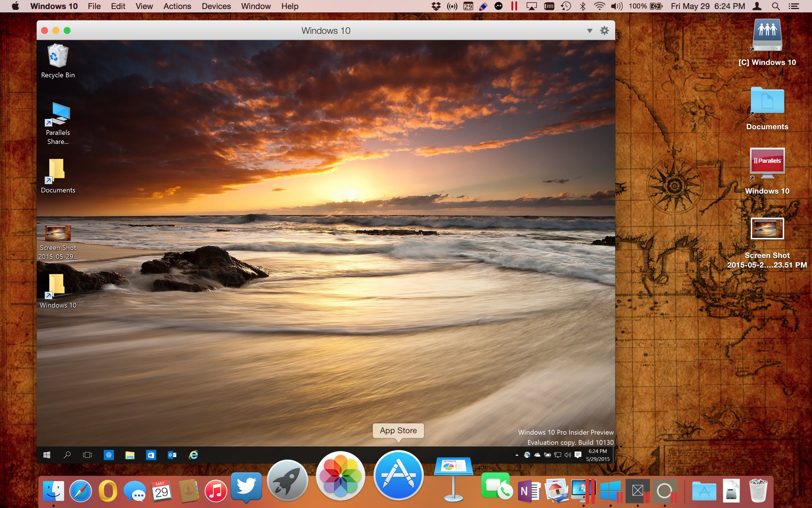Launch the blue globe browser on the Windows taskbar
The width and height of the screenshot is (812, 508).
click(109, 455)
